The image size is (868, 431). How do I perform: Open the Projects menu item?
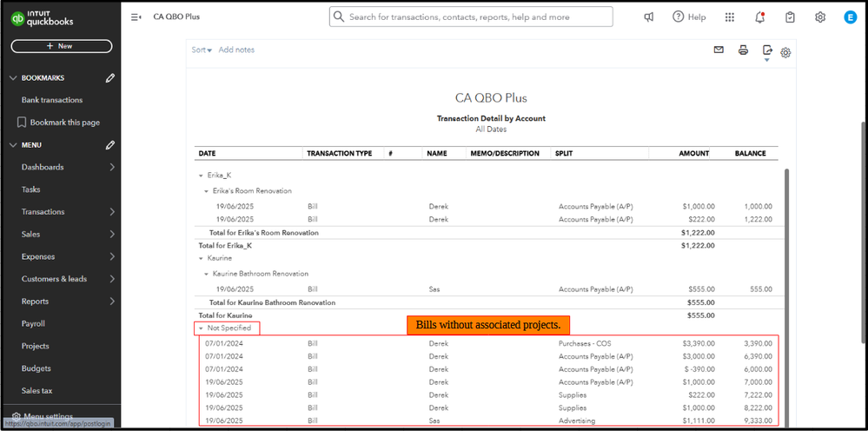coord(36,346)
